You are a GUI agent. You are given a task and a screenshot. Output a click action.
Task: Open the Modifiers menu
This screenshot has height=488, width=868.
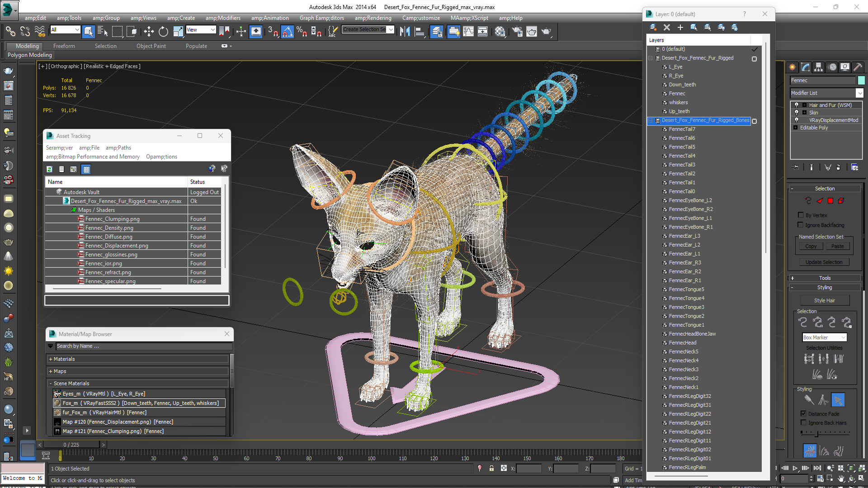pyautogui.click(x=223, y=18)
